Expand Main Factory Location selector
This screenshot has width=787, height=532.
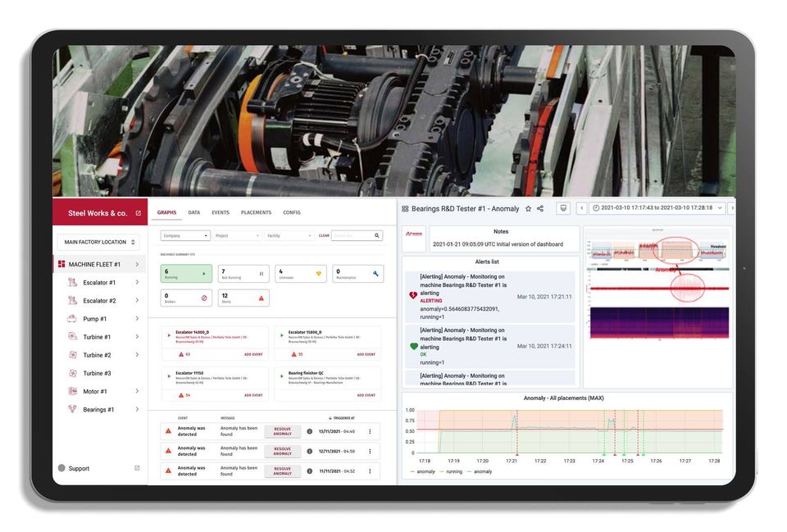point(98,242)
